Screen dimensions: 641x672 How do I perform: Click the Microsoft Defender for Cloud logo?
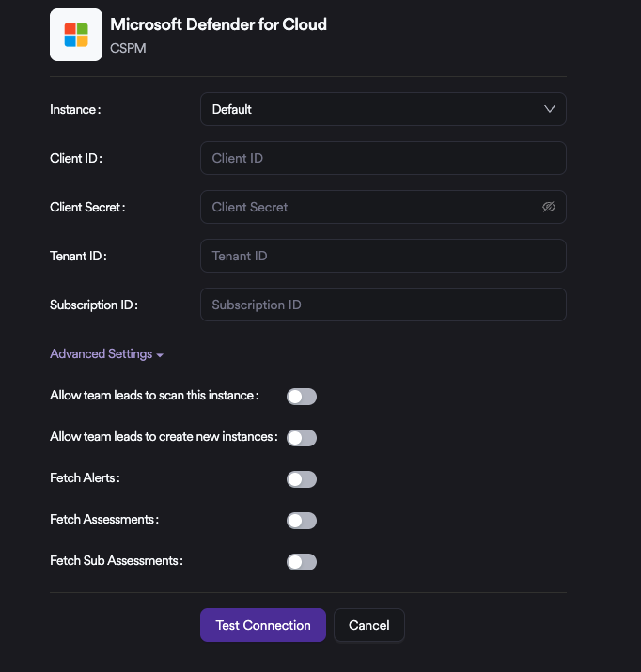click(76, 35)
